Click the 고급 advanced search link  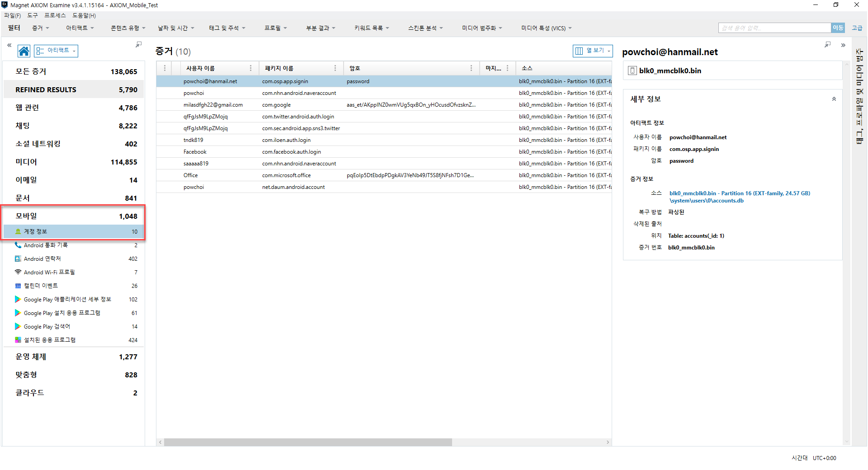(857, 28)
